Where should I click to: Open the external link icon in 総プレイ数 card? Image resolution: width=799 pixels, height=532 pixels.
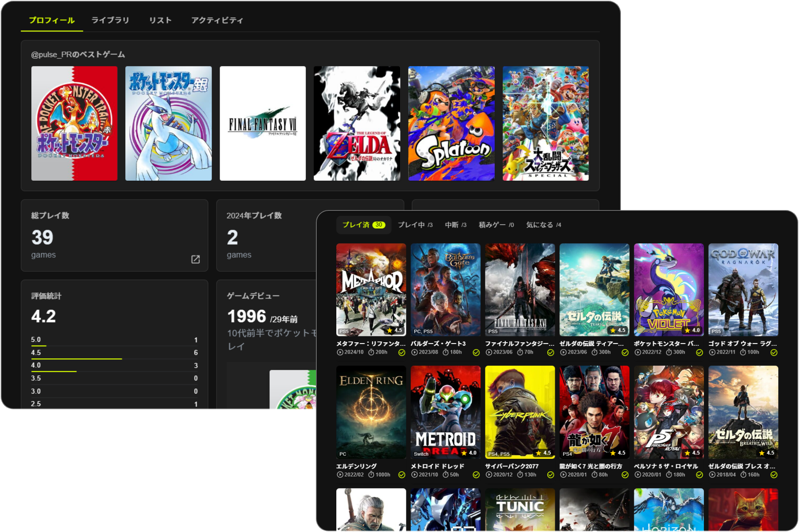(x=195, y=259)
